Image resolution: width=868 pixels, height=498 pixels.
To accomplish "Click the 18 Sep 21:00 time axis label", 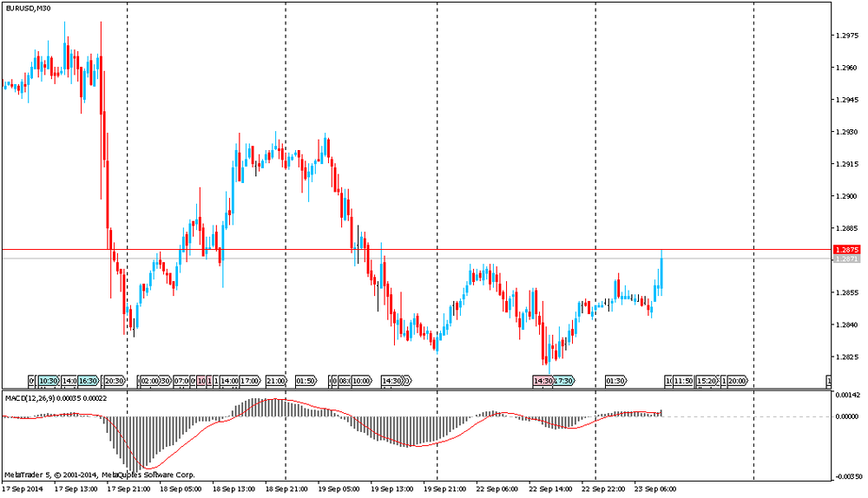I will [x=285, y=488].
